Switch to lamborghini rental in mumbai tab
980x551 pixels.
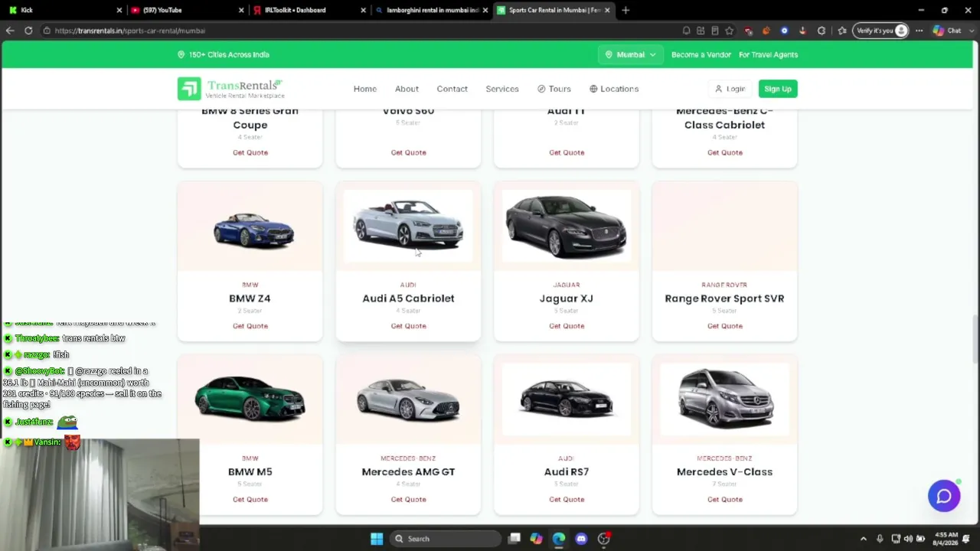tap(430, 10)
